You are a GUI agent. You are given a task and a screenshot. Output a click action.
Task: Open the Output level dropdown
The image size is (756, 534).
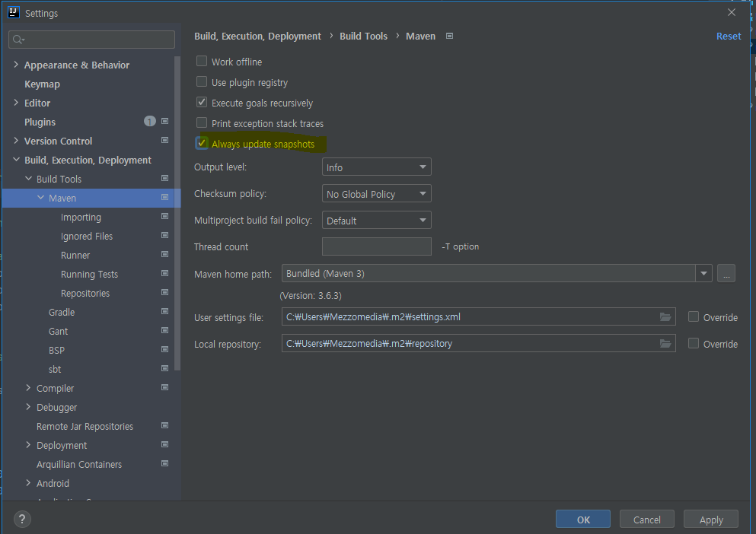click(x=377, y=167)
